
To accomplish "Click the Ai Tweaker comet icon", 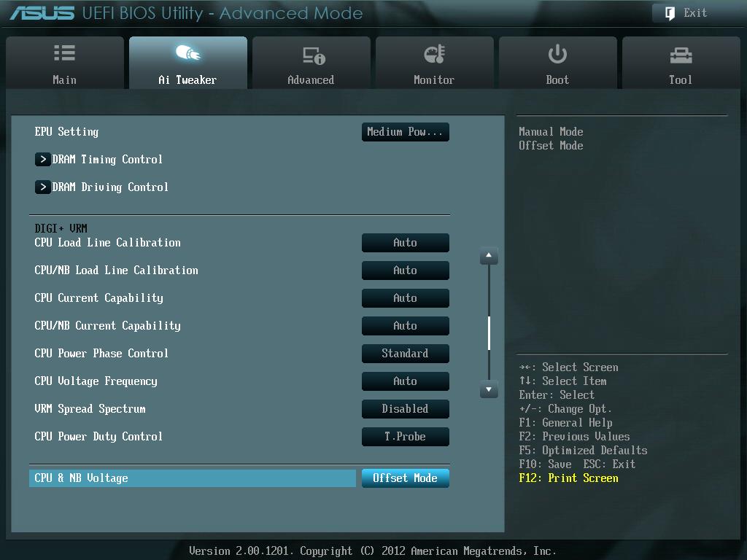I will point(188,52).
